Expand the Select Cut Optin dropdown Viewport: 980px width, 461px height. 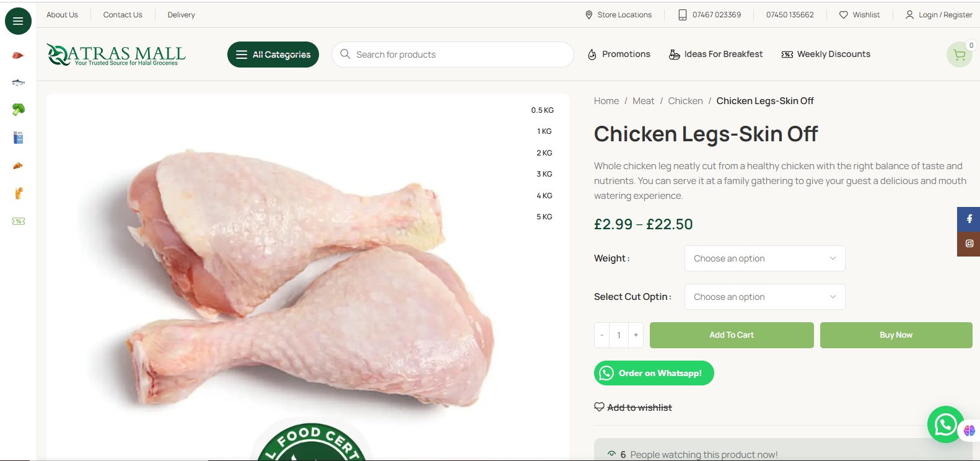coord(764,297)
